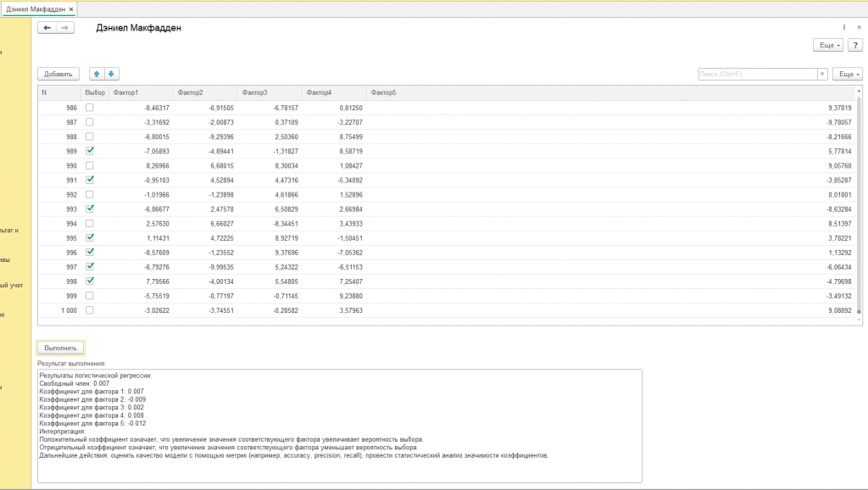Sort by the N column header

(60, 92)
